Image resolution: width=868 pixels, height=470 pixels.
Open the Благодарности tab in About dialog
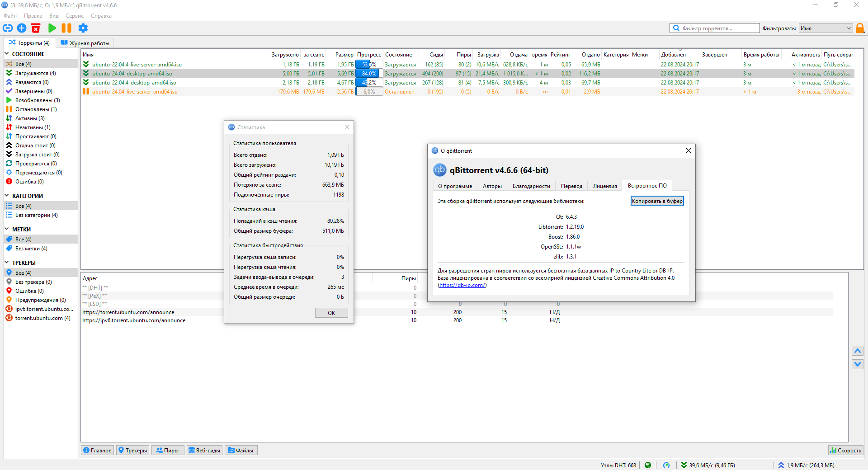click(x=531, y=186)
